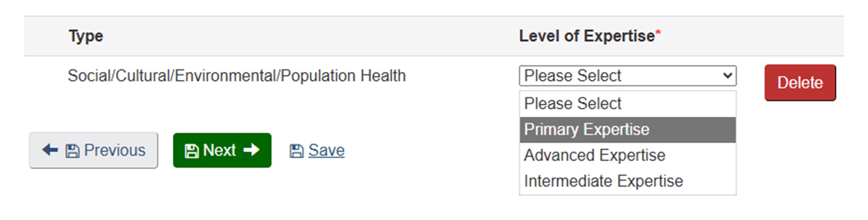Pick Advanced Expertise from the list
This screenshot has width=868, height=220.
click(x=628, y=155)
